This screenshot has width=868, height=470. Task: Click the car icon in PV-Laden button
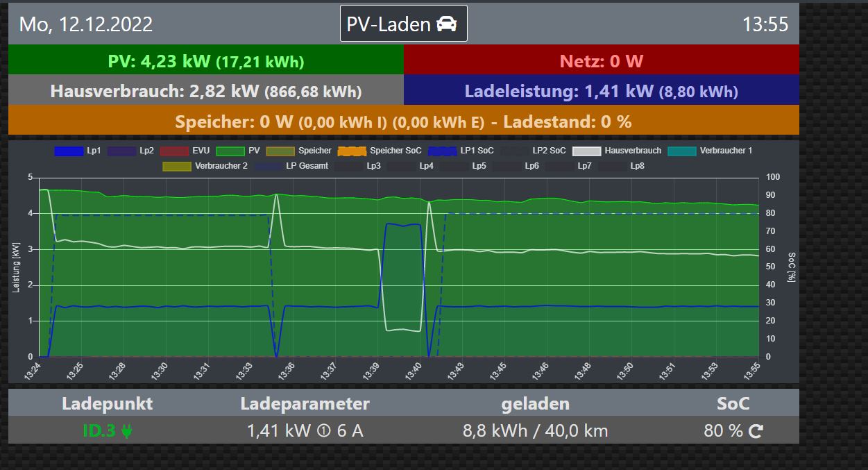click(x=447, y=24)
